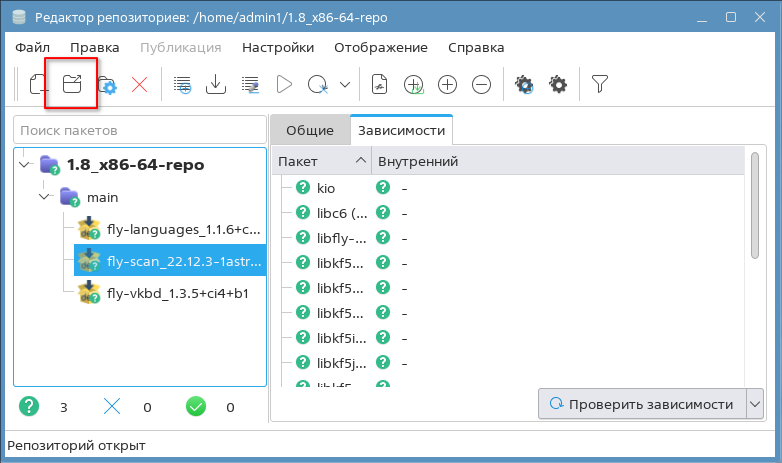This screenshot has width=782, height=463.
Task: Toggle the blue X status filter
Action: pos(112,407)
